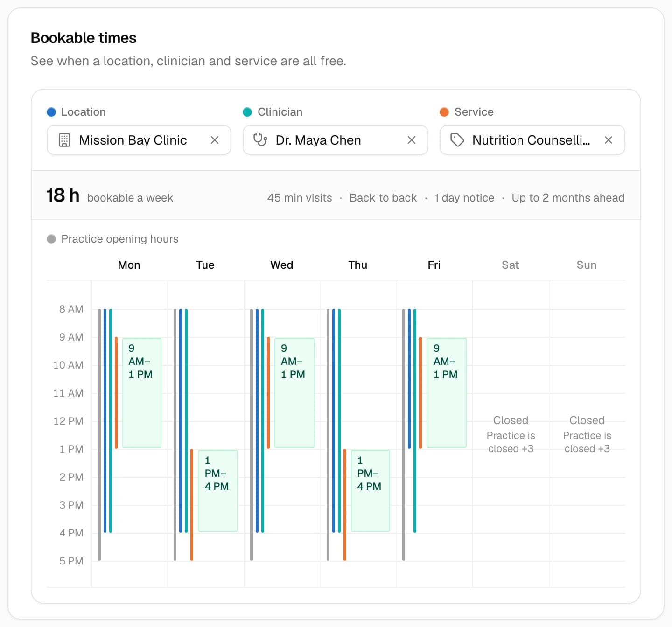Click the orange service bar on Thursday
672x627 pixels.
[x=345, y=505]
